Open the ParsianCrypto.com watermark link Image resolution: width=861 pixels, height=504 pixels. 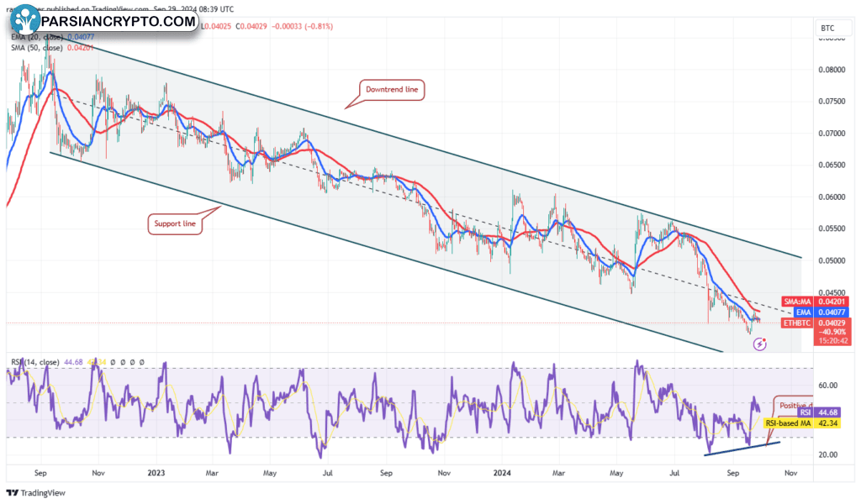click(118, 20)
